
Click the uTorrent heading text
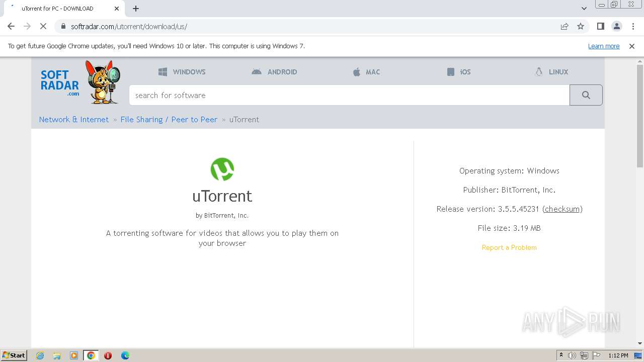click(x=222, y=196)
